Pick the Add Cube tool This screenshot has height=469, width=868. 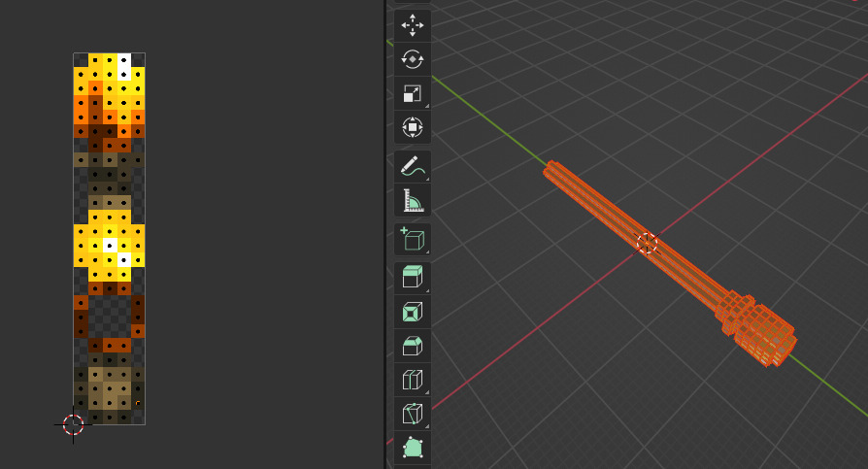pos(413,239)
